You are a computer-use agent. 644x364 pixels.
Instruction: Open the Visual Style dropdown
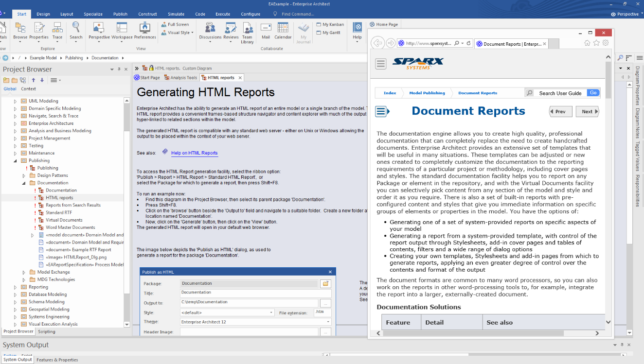[178, 33]
